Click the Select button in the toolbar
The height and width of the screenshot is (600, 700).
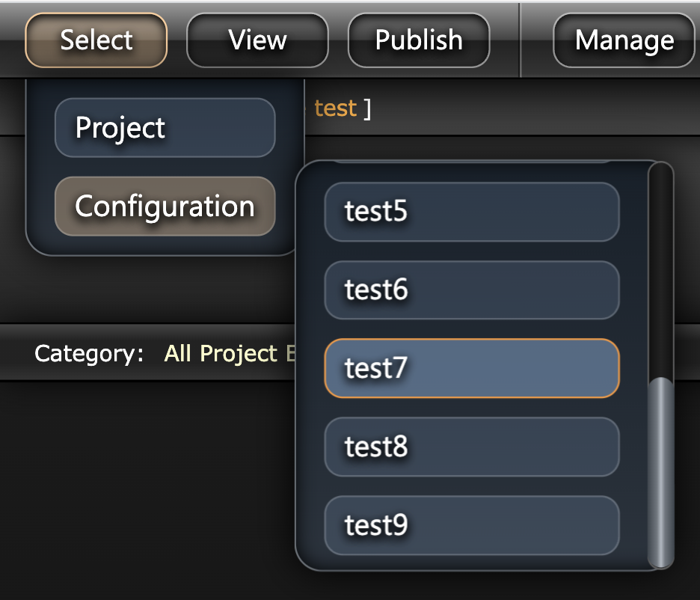95,40
